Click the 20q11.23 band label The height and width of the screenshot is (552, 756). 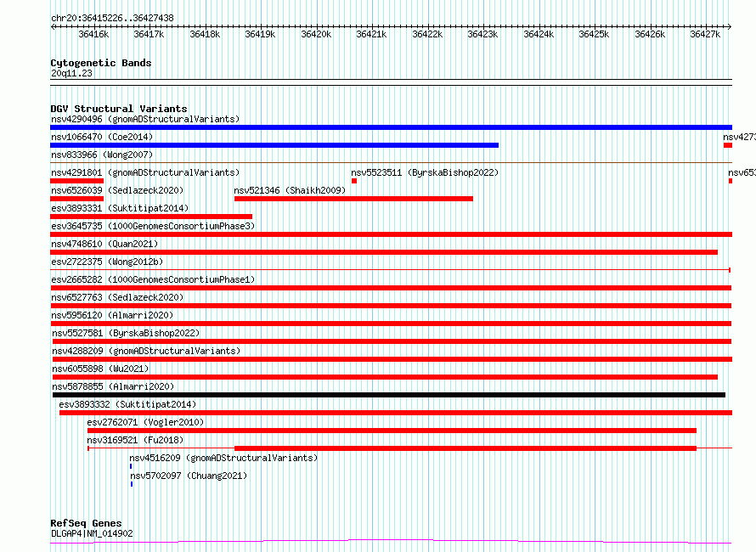tap(71, 73)
